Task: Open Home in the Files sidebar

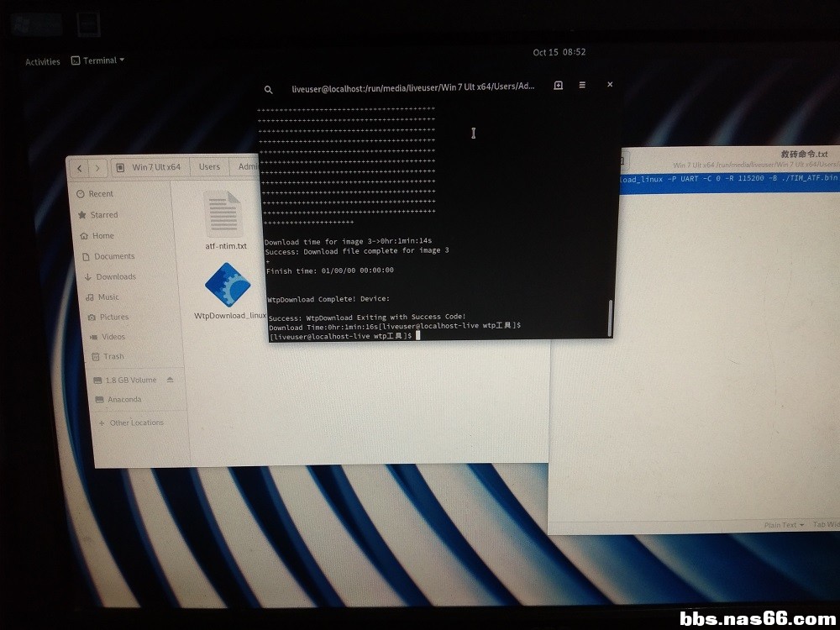Action: [97, 236]
